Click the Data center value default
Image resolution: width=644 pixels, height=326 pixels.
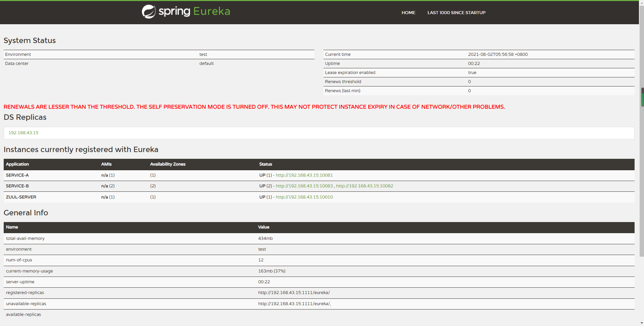click(x=206, y=64)
